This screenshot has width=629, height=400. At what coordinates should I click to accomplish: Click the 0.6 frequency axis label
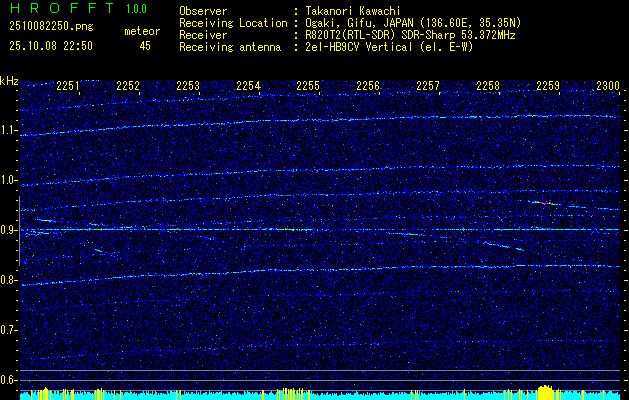9,379
